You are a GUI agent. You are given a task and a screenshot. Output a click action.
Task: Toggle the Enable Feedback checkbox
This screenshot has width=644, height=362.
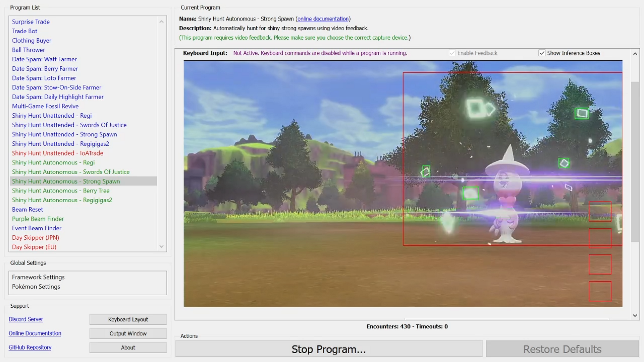coord(452,53)
